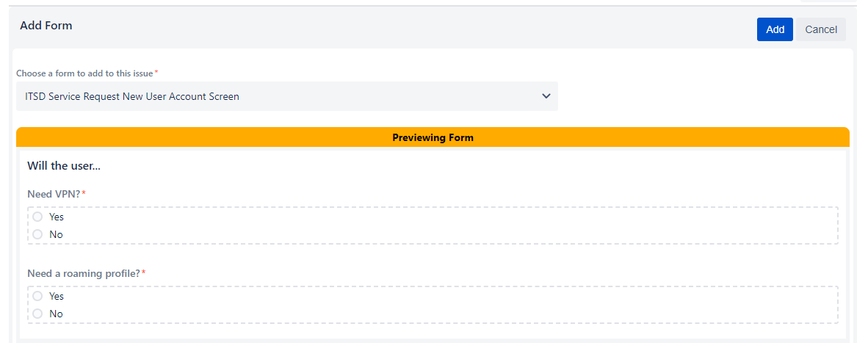The height and width of the screenshot is (343, 868).
Task: Open the form selection dropdown chevron
Action: pos(546,96)
